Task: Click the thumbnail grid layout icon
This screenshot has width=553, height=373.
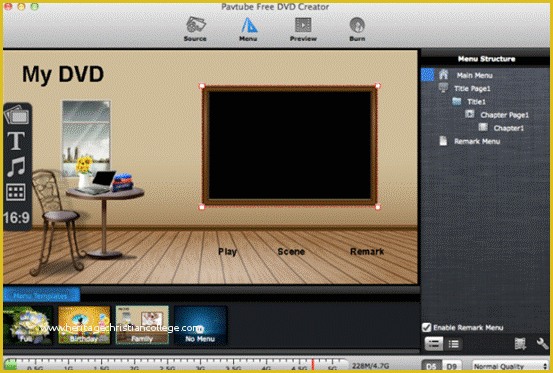Action: [16, 192]
